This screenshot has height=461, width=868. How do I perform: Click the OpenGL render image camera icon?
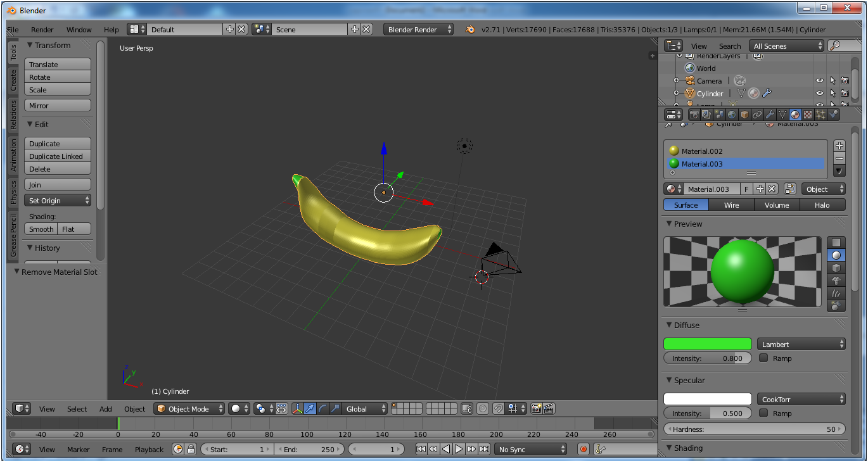point(536,408)
